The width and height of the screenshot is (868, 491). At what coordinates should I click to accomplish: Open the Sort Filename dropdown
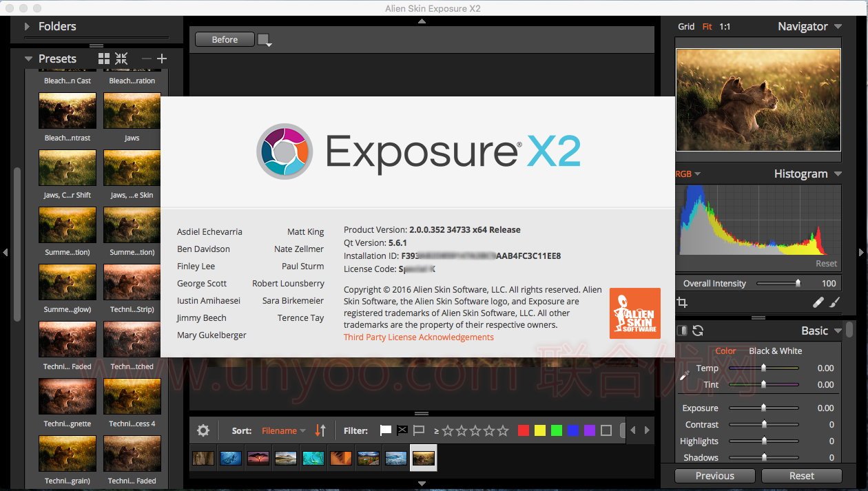tap(284, 430)
